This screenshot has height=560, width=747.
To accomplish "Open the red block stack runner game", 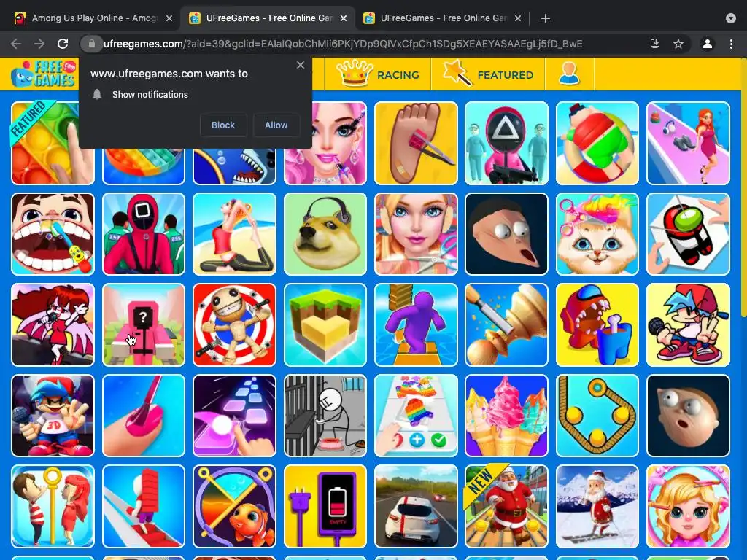I will (x=144, y=507).
